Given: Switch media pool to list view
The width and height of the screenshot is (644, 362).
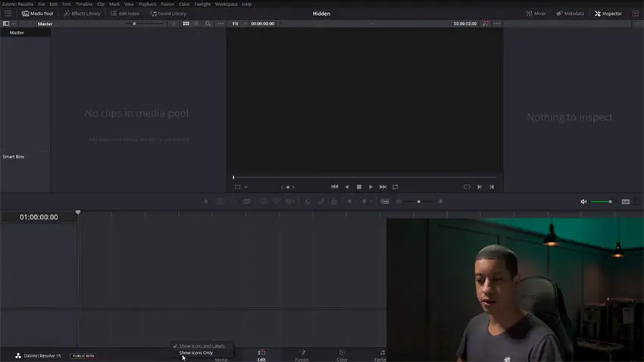Looking at the screenshot, I should click(196, 23).
